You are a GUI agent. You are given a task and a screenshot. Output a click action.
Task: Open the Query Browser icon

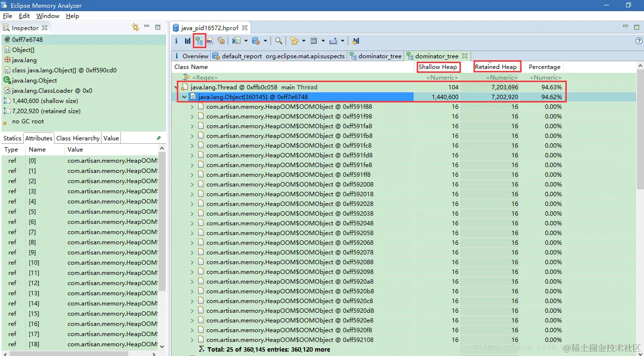(255, 41)
